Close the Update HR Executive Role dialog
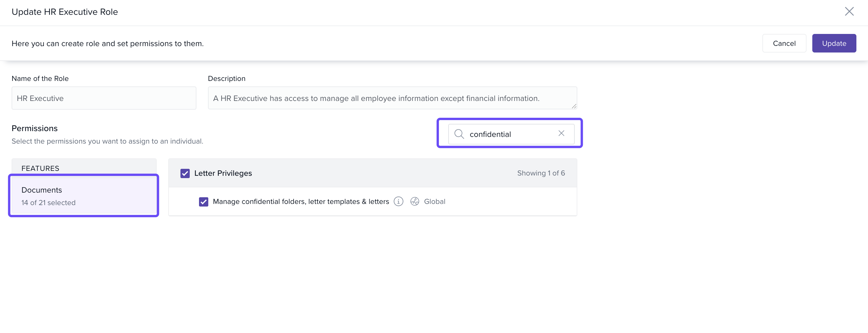868x333 pixels. 849,12
